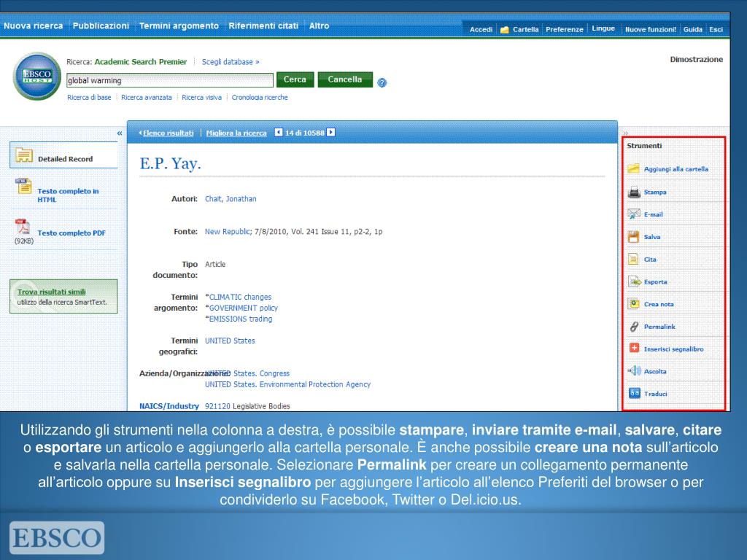Click the Inserisci segnalibro plus icon
Screen dimensions: 747x560
[634, 348]
